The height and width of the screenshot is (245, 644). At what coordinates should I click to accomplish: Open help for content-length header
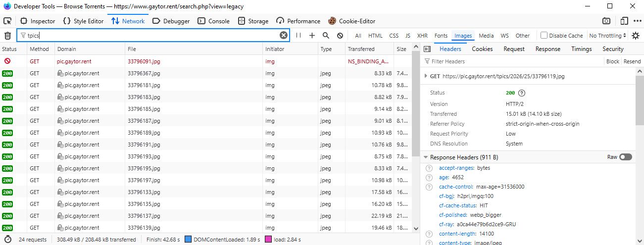click(x=429, y=234)
